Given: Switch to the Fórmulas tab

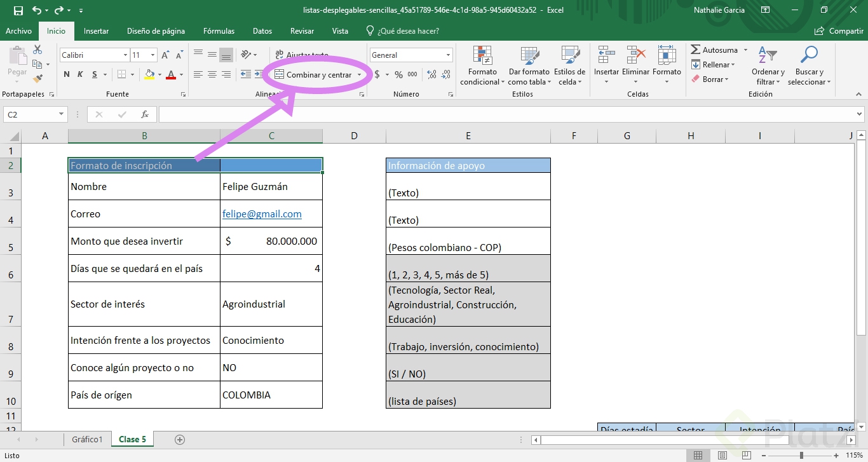Looking at the screenshot, I should 219,31.
